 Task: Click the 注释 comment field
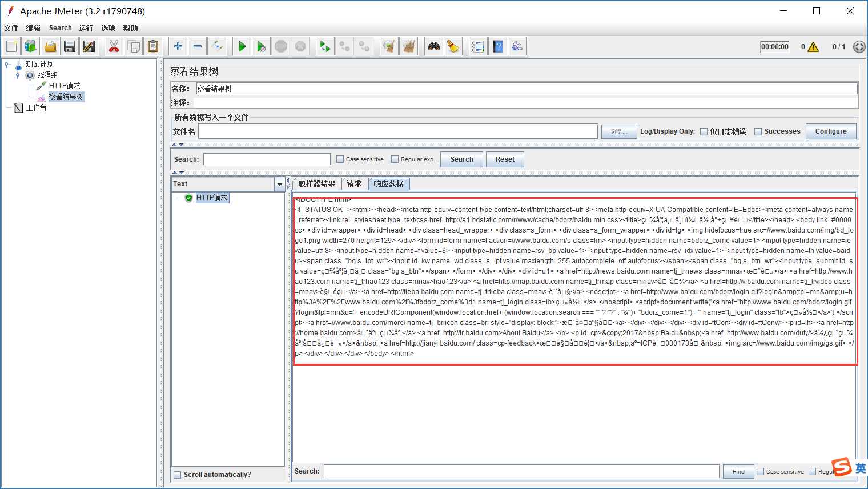coord(525,103)
